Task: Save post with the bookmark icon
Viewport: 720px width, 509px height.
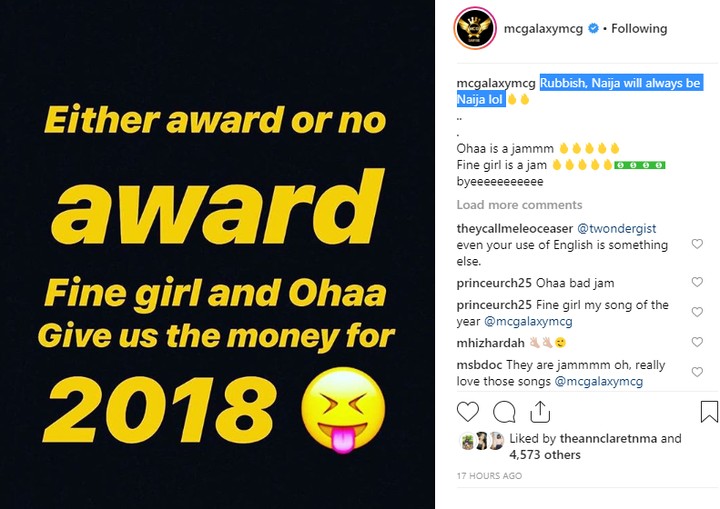Action: pyautogui.click(x=709, y=412)
